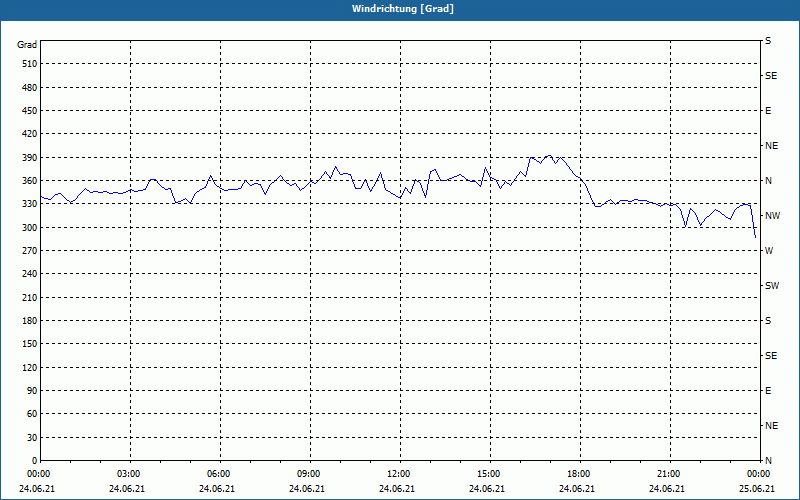Click the 300 y-axis value
The width and height of the screenshot is (800, 500).
pos(30,228)
